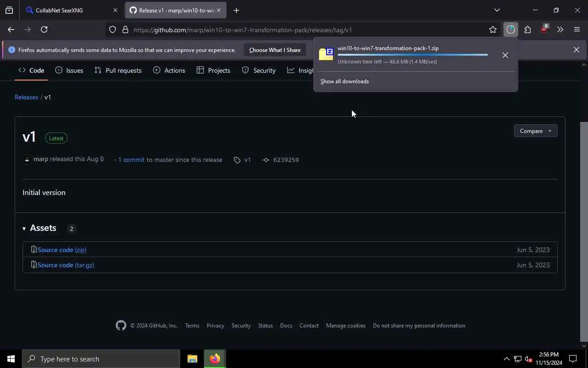The image size is (588, 368).
Task: Open File Explorer from taskbar
Action: (192, 359)
